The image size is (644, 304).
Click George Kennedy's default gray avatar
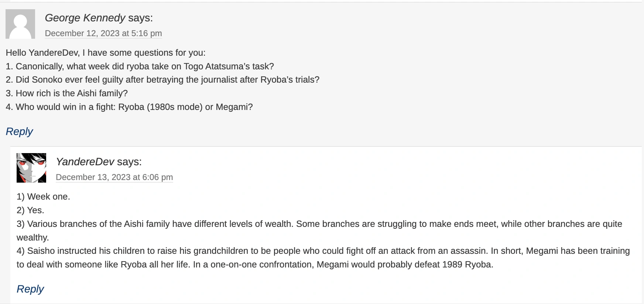[20, 24]
